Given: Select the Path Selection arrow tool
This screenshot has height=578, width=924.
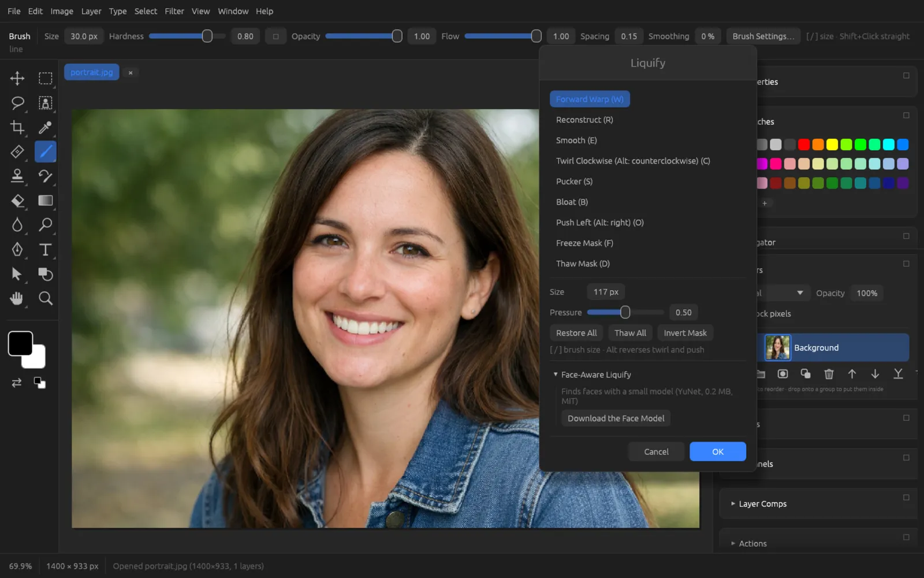Looking at the screenshot, I should [x=17, y=274].
